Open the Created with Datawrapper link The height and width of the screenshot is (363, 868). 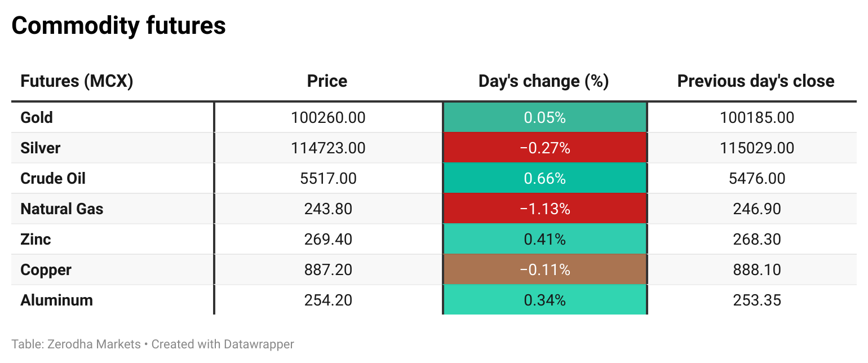[223, 344]
